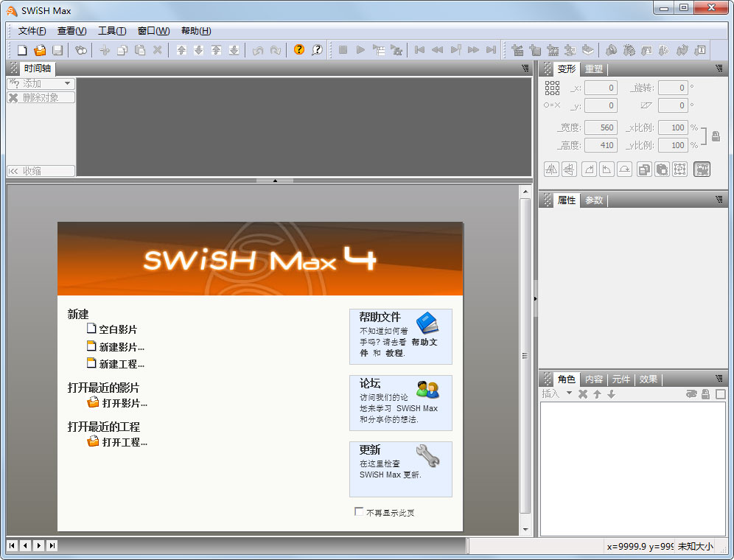Click the orange Help question mark icon
The image size is (734, 560).
(x=299, y=50)
